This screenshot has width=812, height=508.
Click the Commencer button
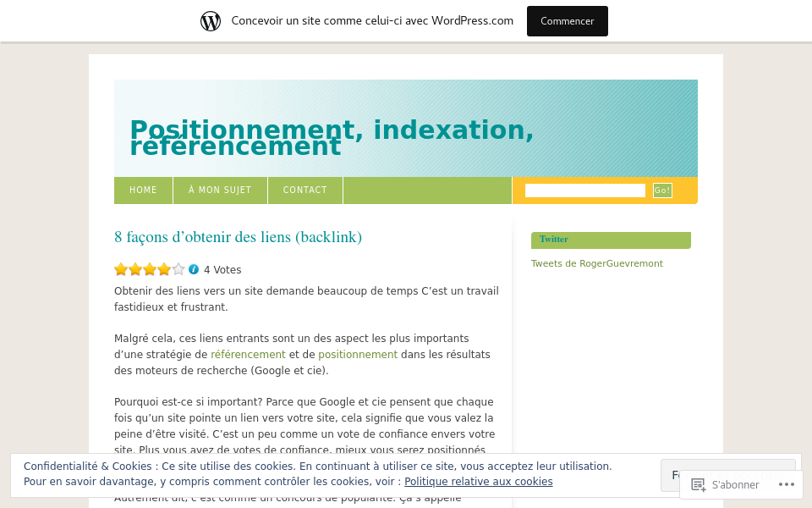coord(567,20)
